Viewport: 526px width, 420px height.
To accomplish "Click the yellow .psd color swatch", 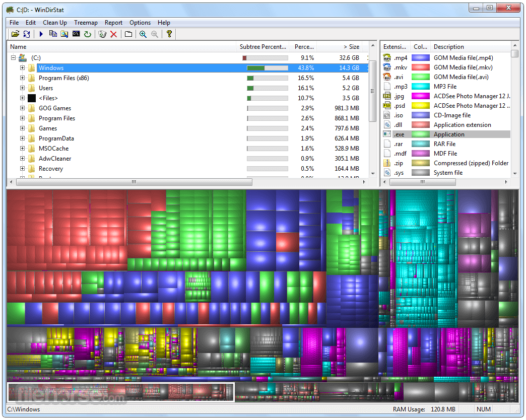I will (x=420, y=106).
